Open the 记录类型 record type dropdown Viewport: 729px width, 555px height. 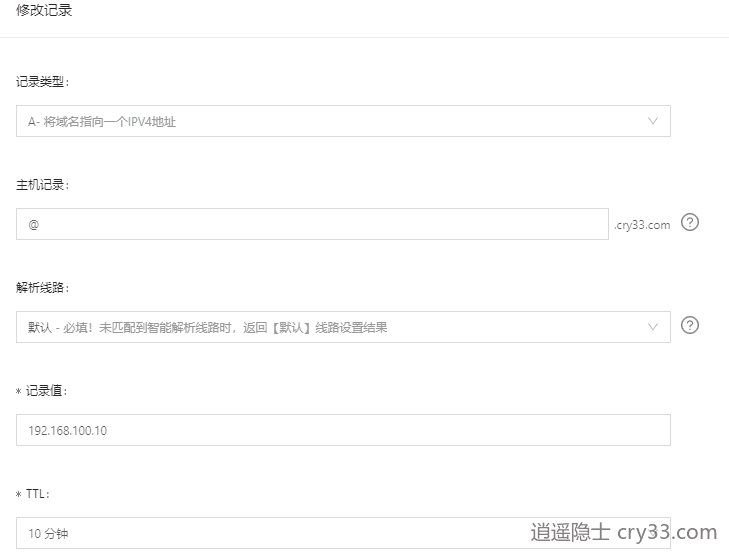[x=343, y=121]
